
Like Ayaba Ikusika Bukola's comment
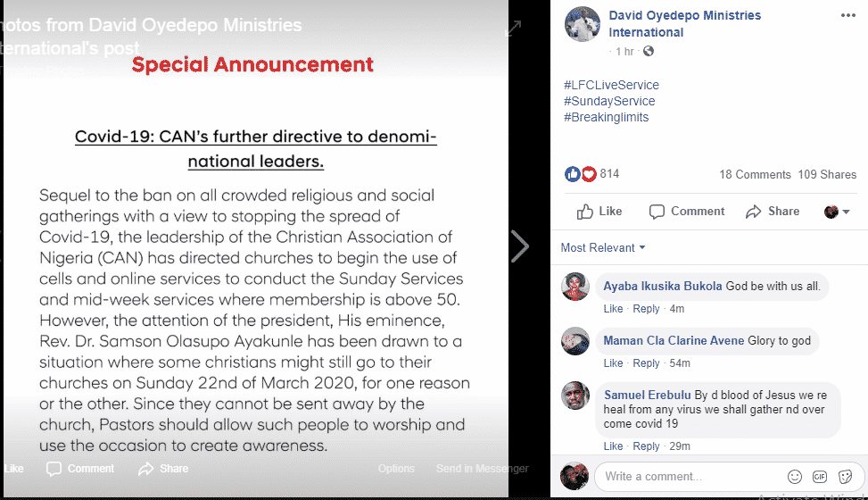[613, 309]
